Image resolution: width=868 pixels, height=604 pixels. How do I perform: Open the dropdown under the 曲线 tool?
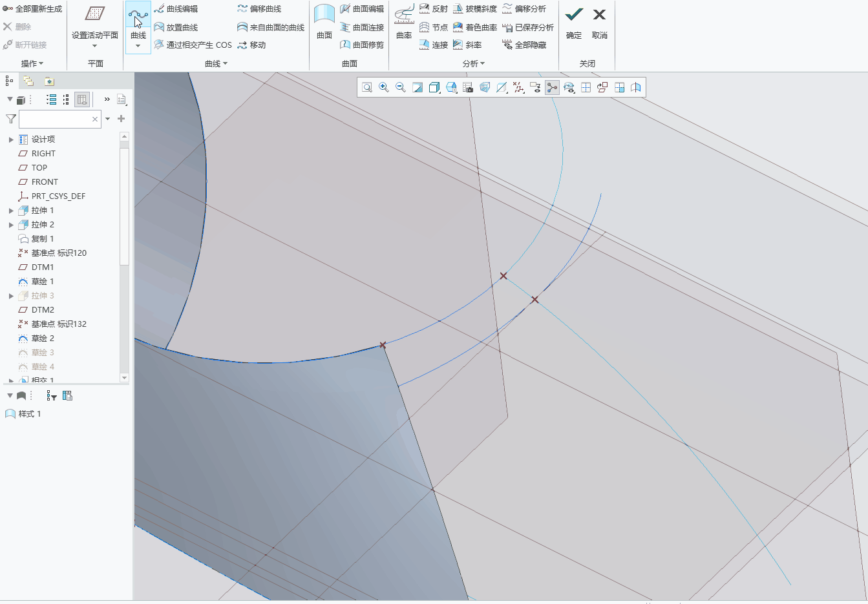[138, 46]
